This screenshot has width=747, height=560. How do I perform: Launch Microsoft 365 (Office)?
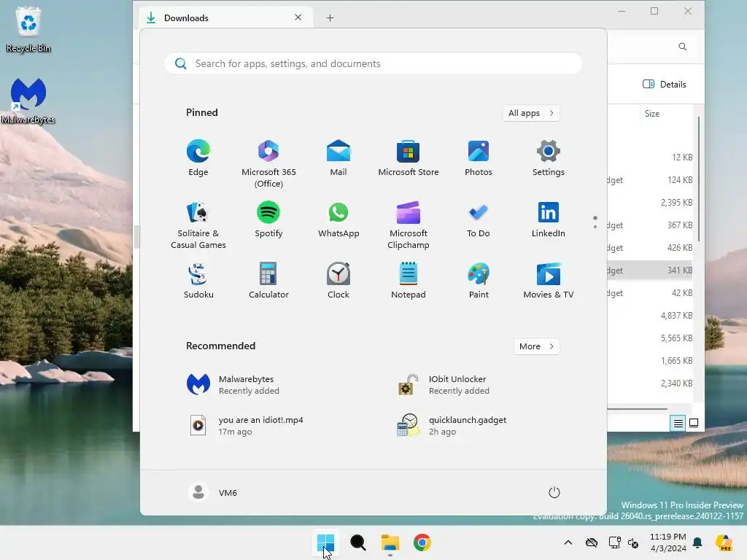[x=268, y=164]
